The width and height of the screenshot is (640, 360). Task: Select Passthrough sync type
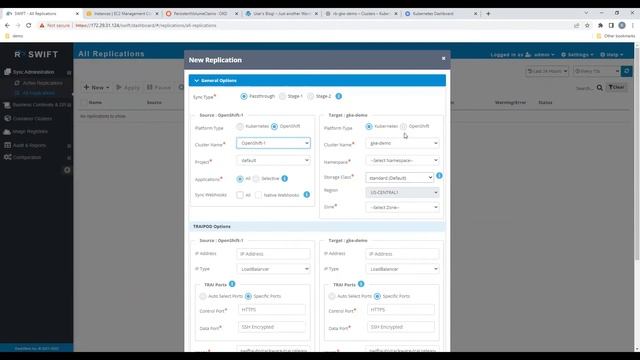coord(244,96)
